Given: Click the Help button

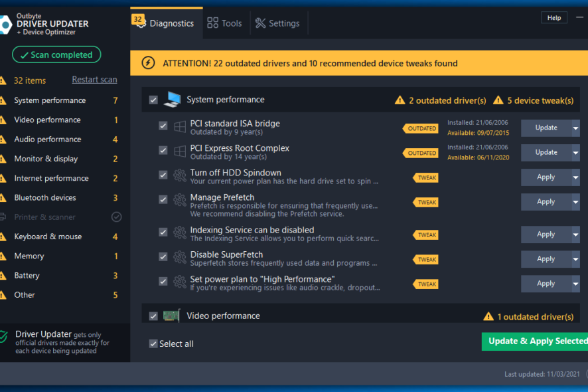Looking at the screenshot, I should pyautogui.click(x=554, y=18).
